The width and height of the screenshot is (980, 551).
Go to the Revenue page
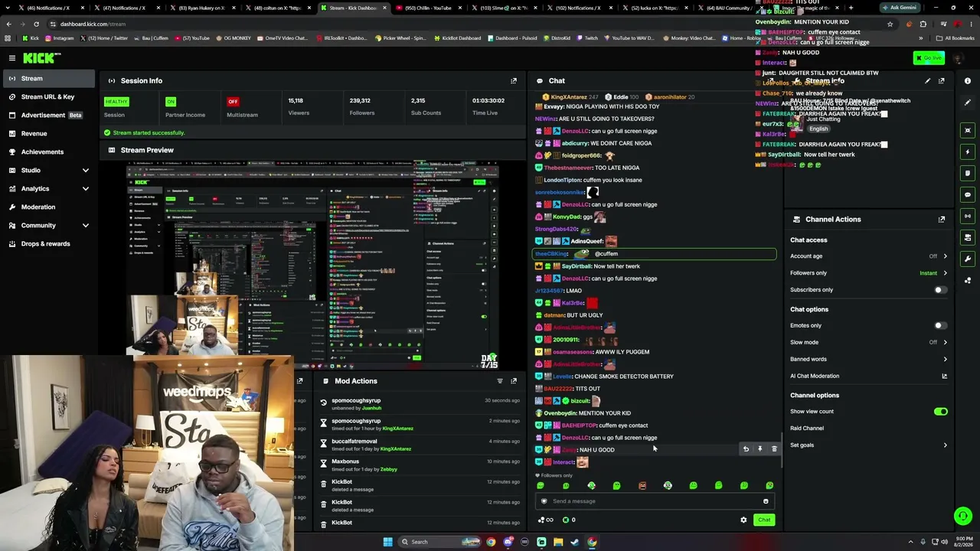coord(47,133)
